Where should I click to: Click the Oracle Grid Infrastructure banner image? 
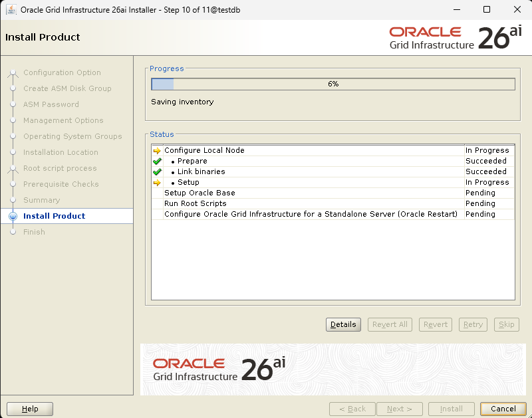pyautogui.click(x=333, y=369)
